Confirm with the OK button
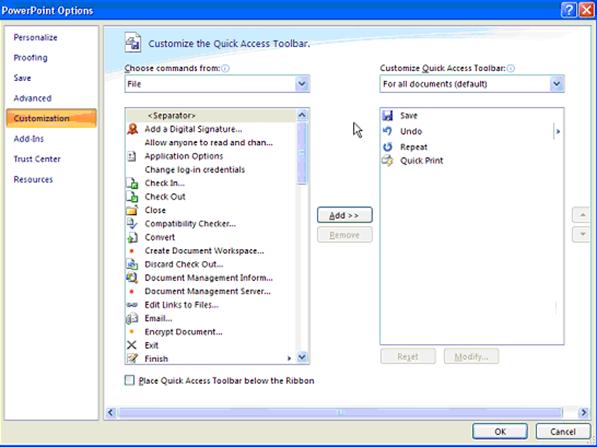 pyautogui.click(x=500, y=431)
